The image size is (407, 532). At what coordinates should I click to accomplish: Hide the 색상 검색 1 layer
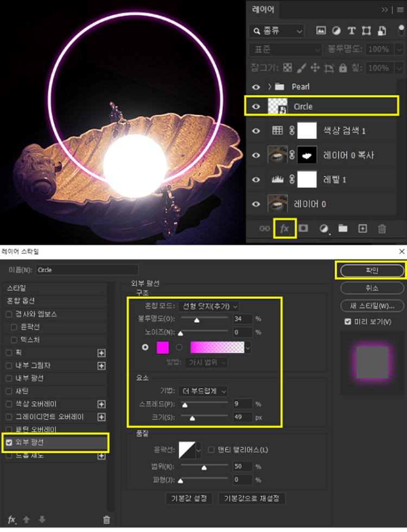click(256, 131)
